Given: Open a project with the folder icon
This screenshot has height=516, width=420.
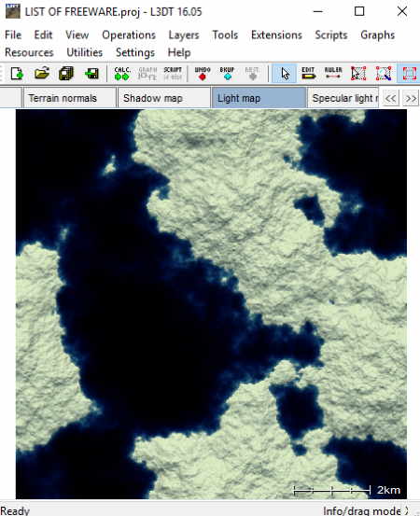Looking at the screenshot, I should (42, 73).
